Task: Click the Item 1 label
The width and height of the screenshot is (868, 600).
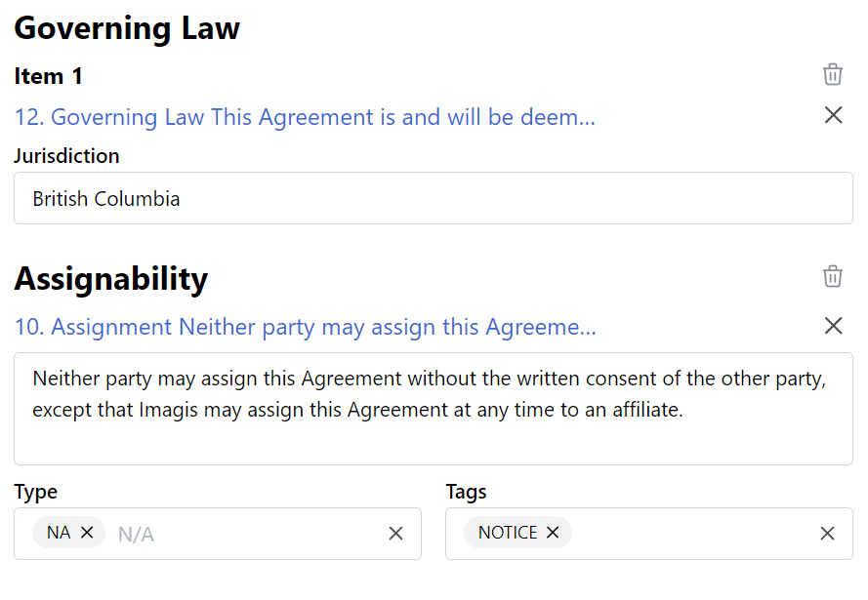Action: pos(49,76)
